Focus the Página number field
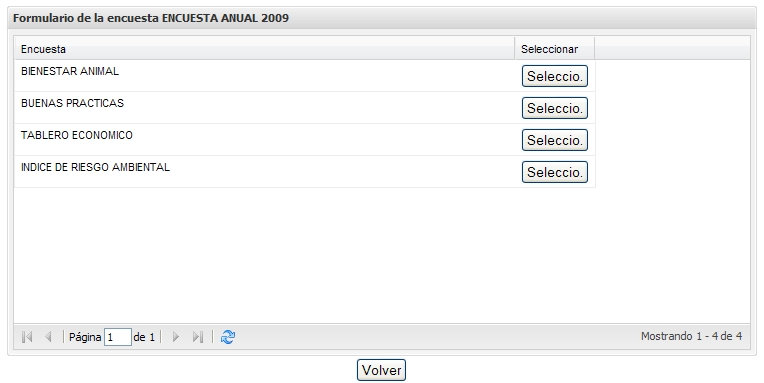 pos(117,337)
